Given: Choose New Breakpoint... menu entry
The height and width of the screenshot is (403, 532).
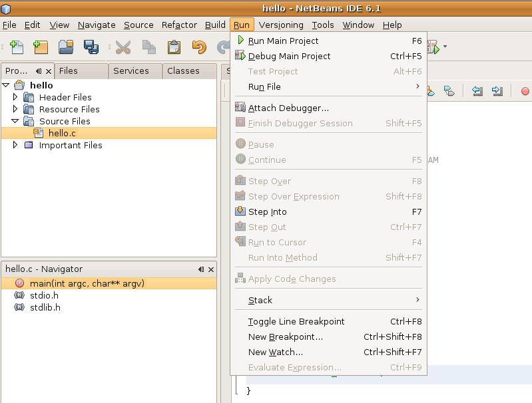Looking at the screenshot, I should (x=328, y=336).
